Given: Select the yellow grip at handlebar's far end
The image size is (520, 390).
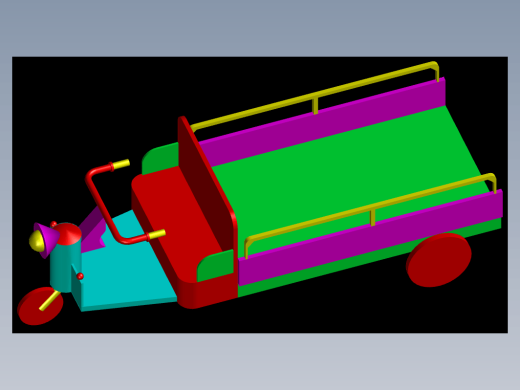Looking at the screenshot, I should pyautogui.click(x=121, y=164).
